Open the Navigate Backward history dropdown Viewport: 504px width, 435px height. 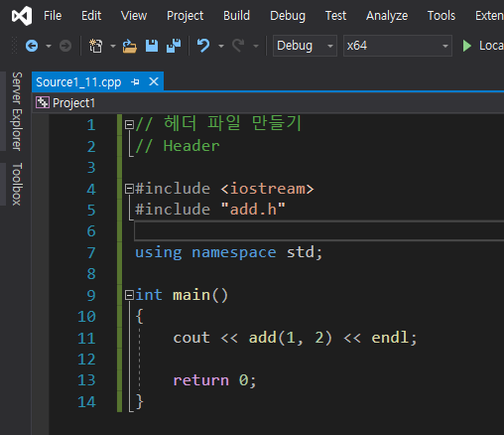pos(49,46)
